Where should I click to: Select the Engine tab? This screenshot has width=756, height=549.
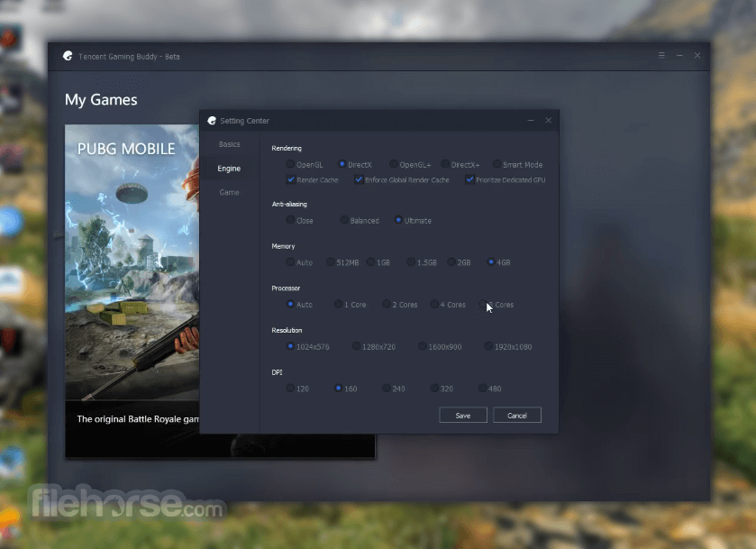229,169
